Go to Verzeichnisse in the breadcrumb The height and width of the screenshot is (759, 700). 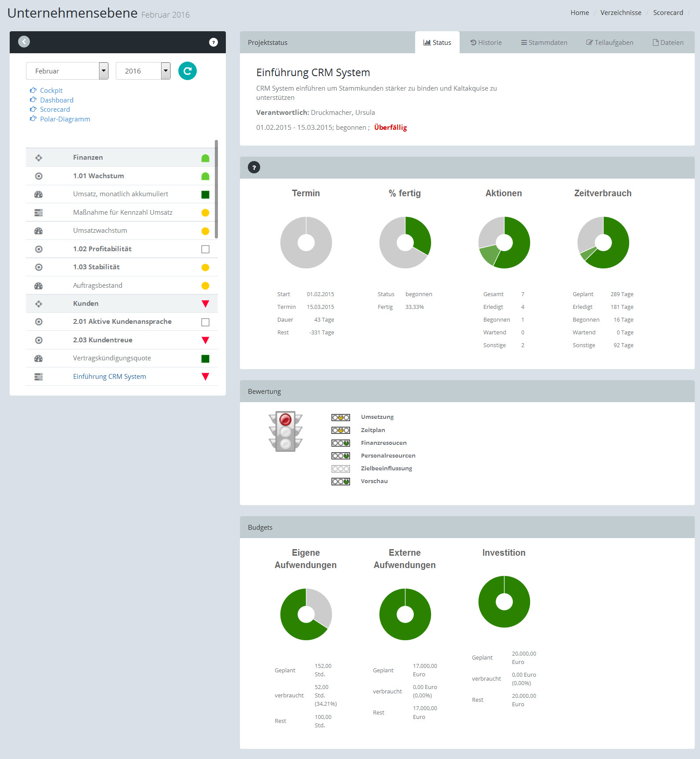(621, 13)
